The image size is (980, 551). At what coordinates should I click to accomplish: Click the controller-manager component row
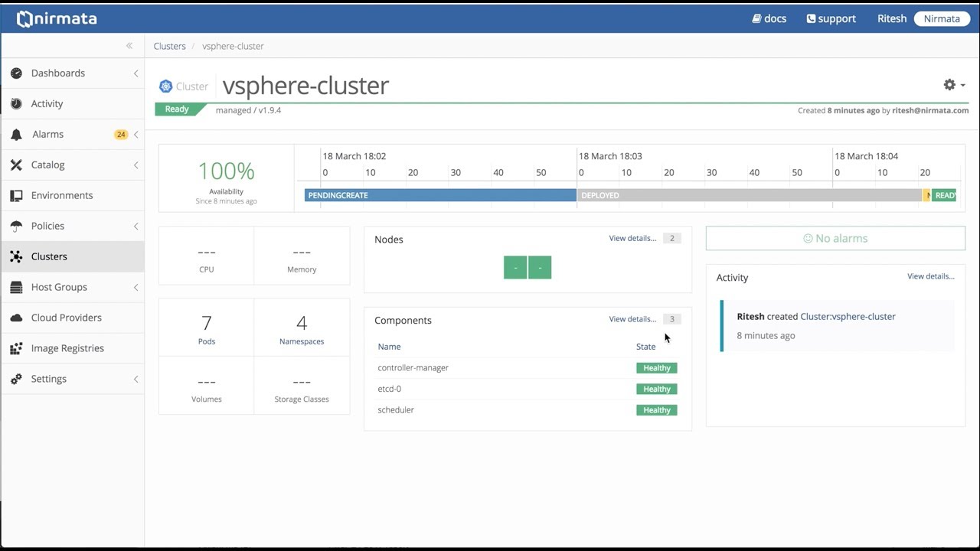528,368
